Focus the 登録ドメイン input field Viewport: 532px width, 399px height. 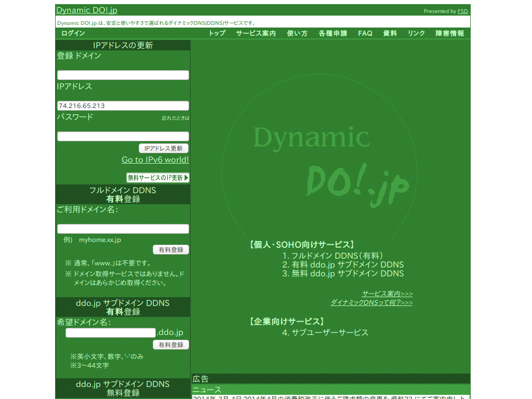tap(123, 75)
